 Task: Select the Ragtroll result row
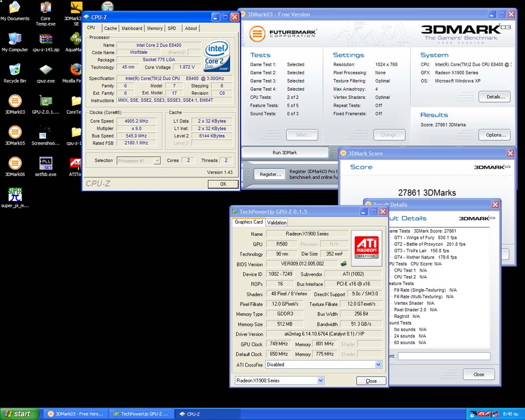click(x=407, y=316)
